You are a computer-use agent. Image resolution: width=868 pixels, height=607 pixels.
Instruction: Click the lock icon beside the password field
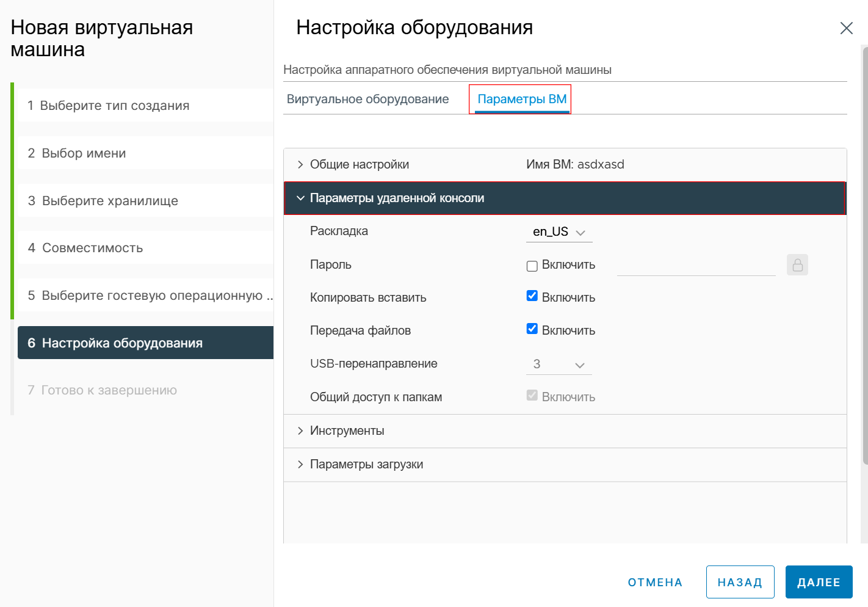797,265
